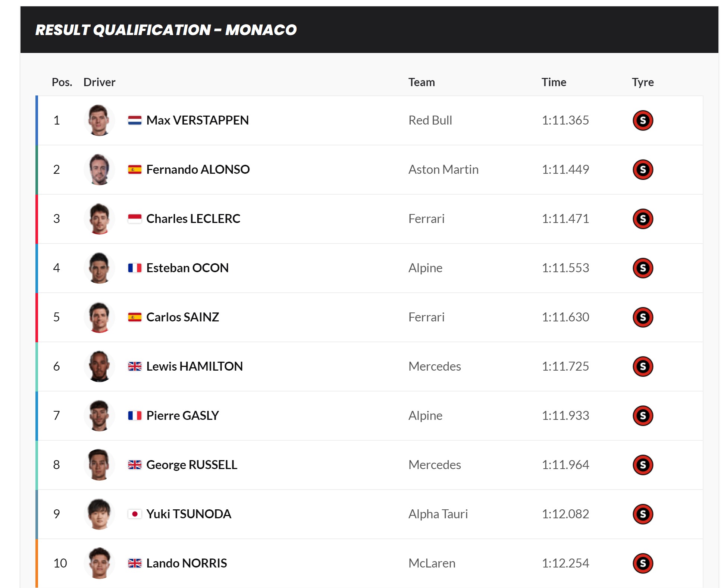This screenshot has height=588, width=727.
Task: Click the Spanish flag beside Fernando Alonso
Action: pos(135,169)
